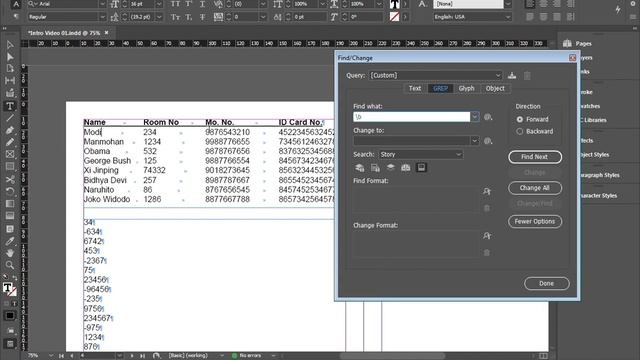Screen dimensions: 640x360
Task: Click into Change to input field
Action: click(411, 141)
